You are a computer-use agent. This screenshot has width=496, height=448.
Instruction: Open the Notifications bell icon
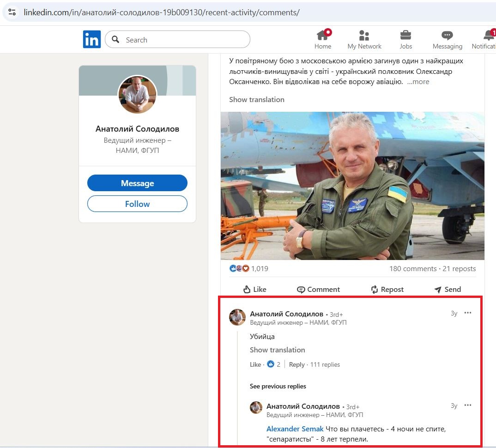pos(488,36)
